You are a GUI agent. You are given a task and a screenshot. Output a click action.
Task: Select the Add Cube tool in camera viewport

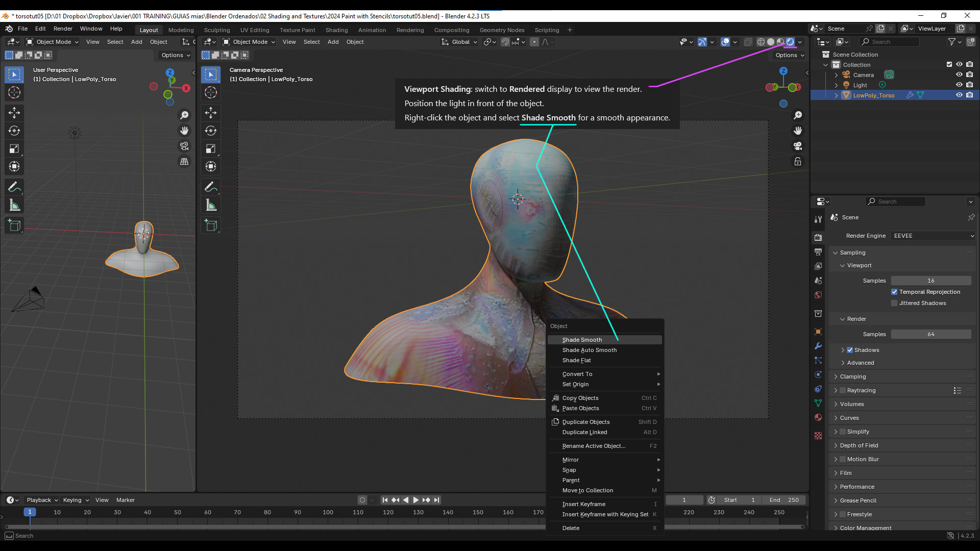click(211, 225)
